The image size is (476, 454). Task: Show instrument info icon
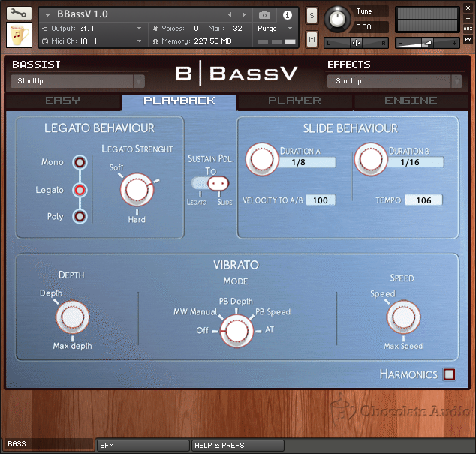click(288, 14)
